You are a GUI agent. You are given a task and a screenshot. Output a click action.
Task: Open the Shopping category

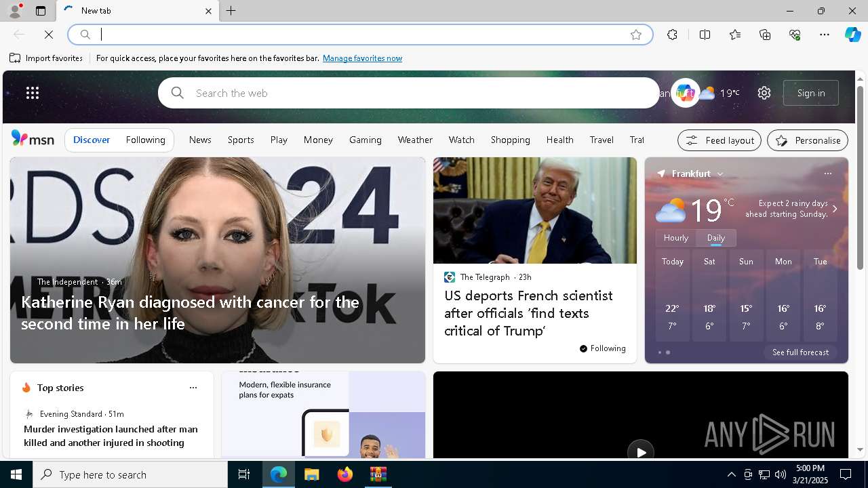(510, 140)
